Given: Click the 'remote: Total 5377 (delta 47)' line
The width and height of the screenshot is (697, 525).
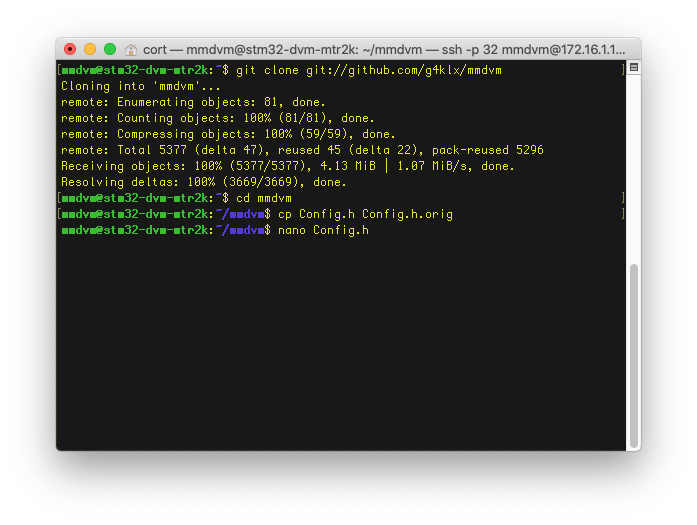Looking at the screenshot, I should pyautogui.click(x=302, y=150).
